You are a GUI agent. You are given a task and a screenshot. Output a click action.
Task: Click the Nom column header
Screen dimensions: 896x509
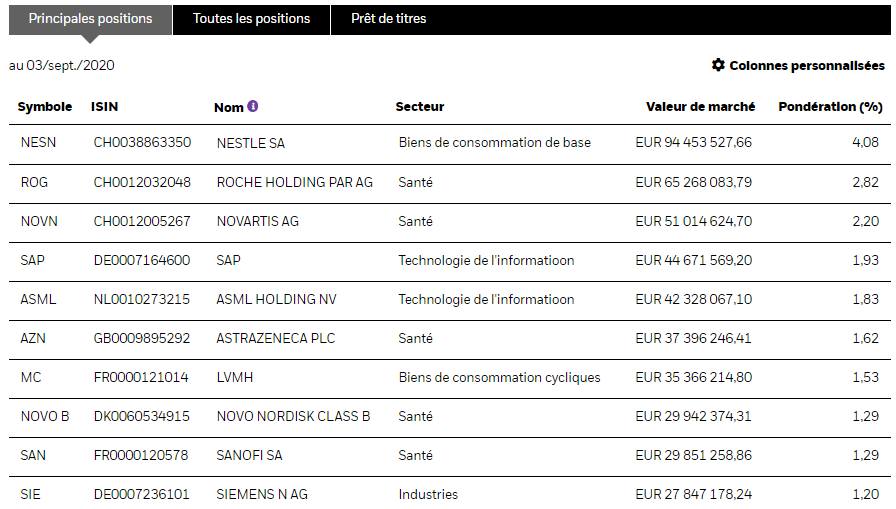click(x=229, y=107)
